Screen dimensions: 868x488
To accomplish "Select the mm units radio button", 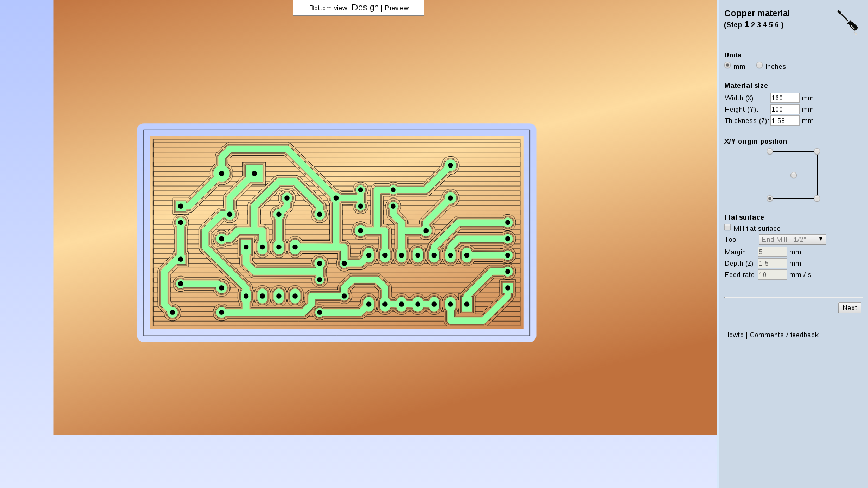I will pos(727,65).
